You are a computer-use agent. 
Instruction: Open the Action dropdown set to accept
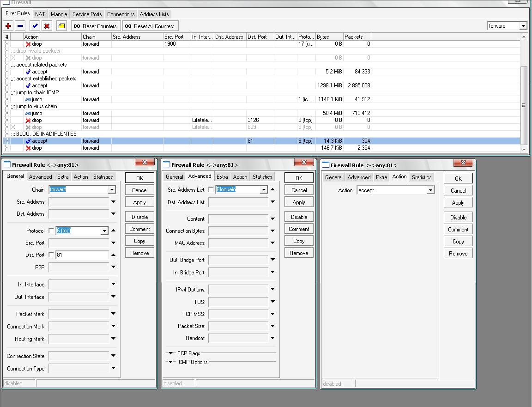(430, 190)
